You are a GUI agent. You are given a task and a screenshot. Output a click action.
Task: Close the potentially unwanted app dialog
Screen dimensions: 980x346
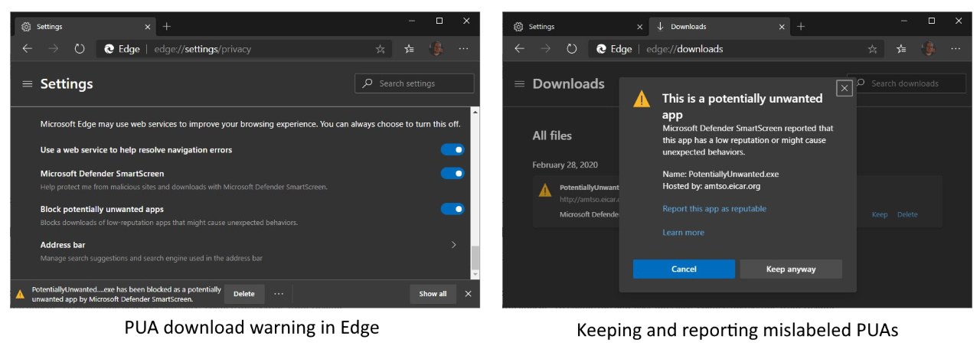point(844,88)
